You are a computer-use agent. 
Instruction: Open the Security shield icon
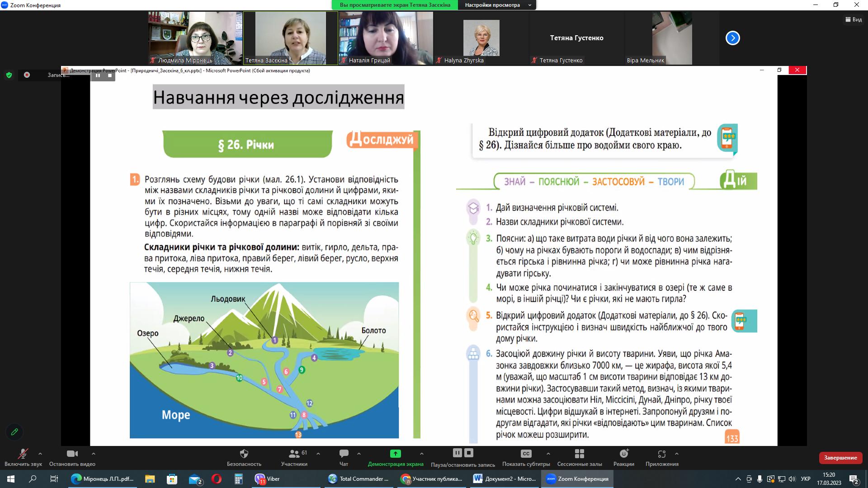tap(244, 454)
